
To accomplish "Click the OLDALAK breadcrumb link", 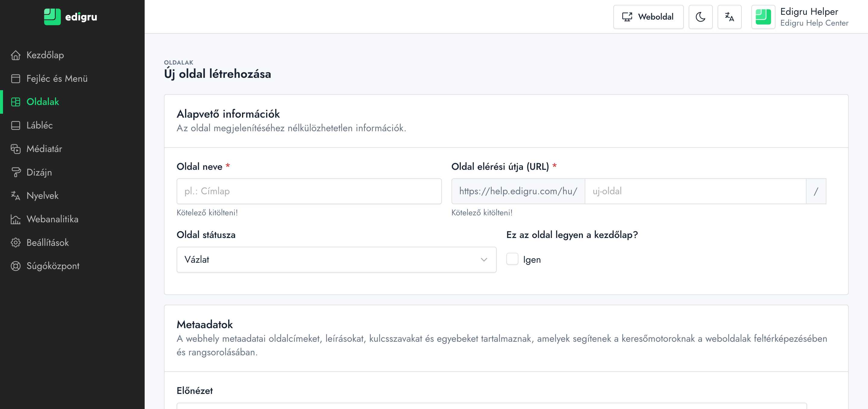I will [179, 62].
